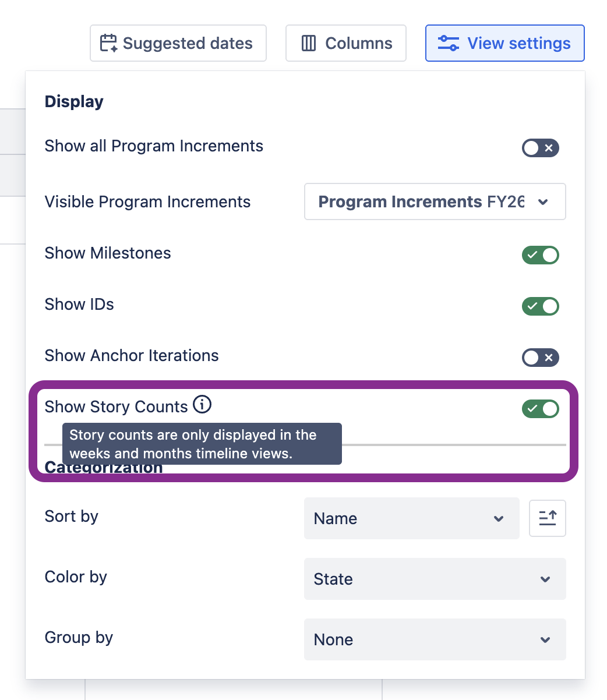Image resolution: width=607 pixels, height=700 pixels.
Task: Turn off Show Story Counts toggle
Action: (540, 409)
